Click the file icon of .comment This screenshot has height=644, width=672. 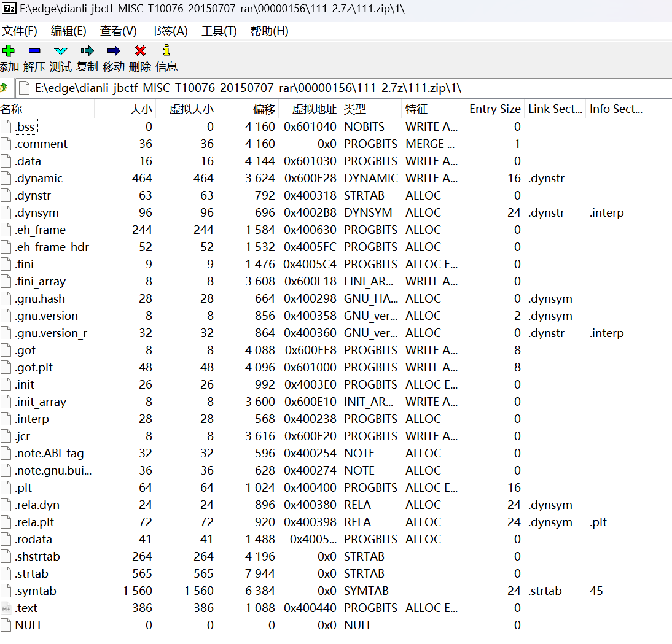coord(6,144)
